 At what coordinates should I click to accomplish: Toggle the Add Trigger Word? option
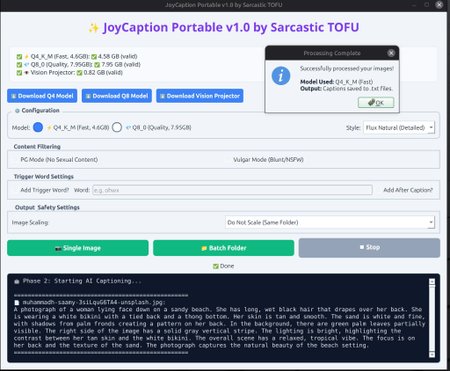click(x=45, y=190)
